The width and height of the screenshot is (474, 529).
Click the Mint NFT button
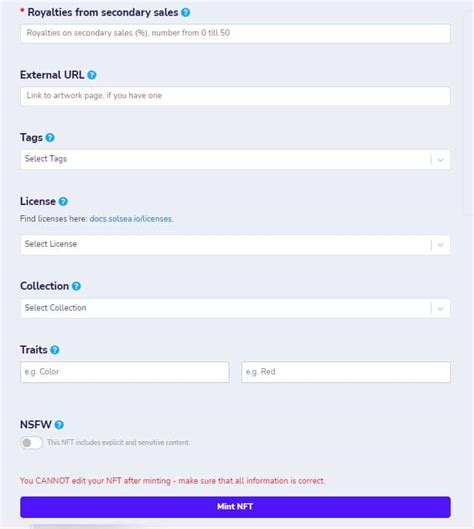pyautogui.click(x=235, y=507)
